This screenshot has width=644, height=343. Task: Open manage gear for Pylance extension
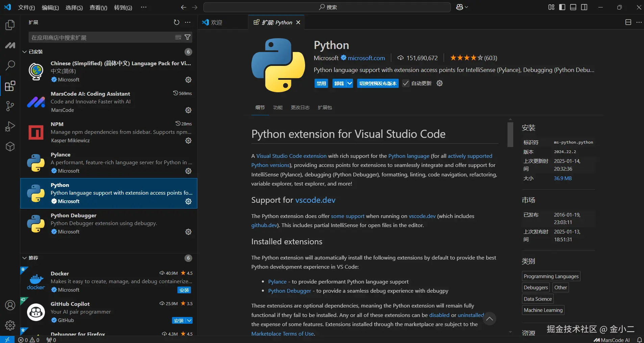[x=189, y=171]
